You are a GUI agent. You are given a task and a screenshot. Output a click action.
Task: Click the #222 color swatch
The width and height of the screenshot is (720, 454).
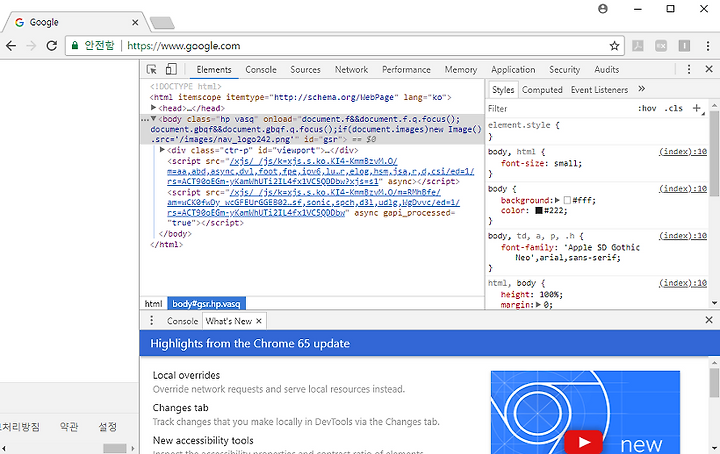point(539,211)
